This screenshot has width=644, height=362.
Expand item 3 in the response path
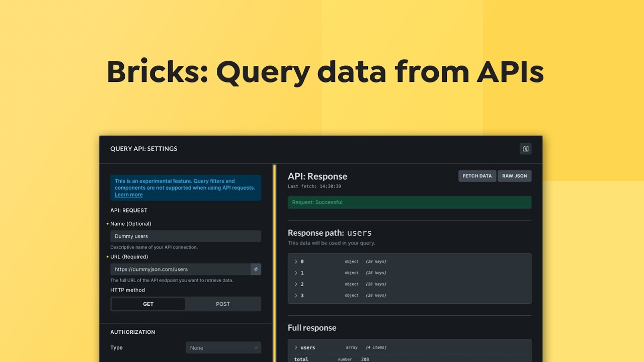tap(296, 296)
